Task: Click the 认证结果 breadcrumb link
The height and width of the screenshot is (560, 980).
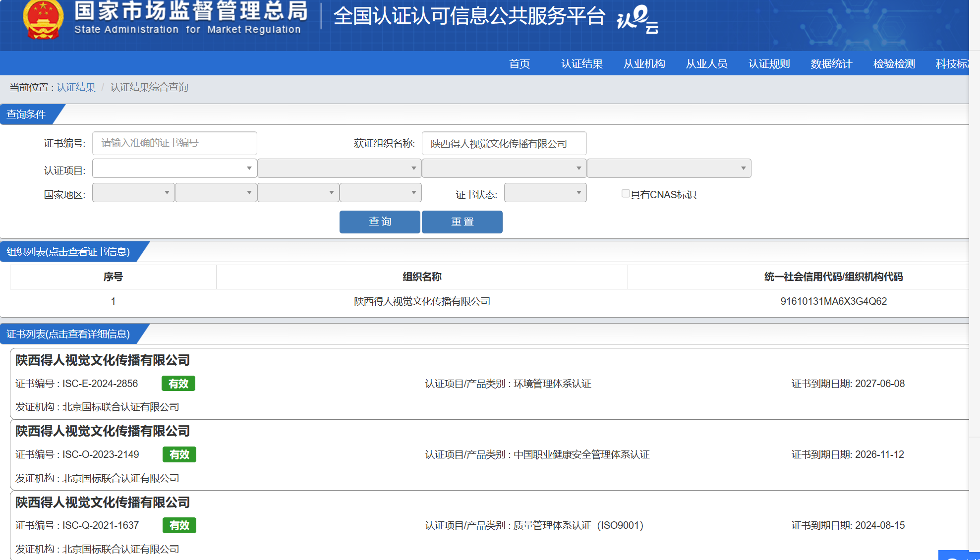Action: (76, 87)
